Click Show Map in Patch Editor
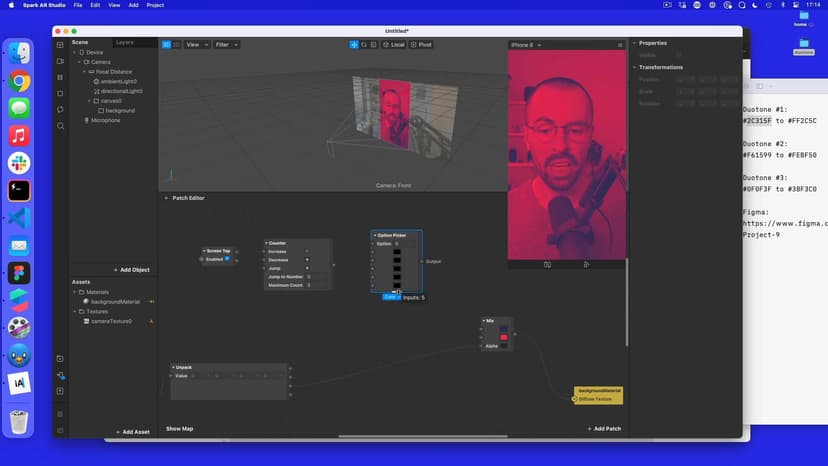Viewport: 828px width, 466px height. 180,428
